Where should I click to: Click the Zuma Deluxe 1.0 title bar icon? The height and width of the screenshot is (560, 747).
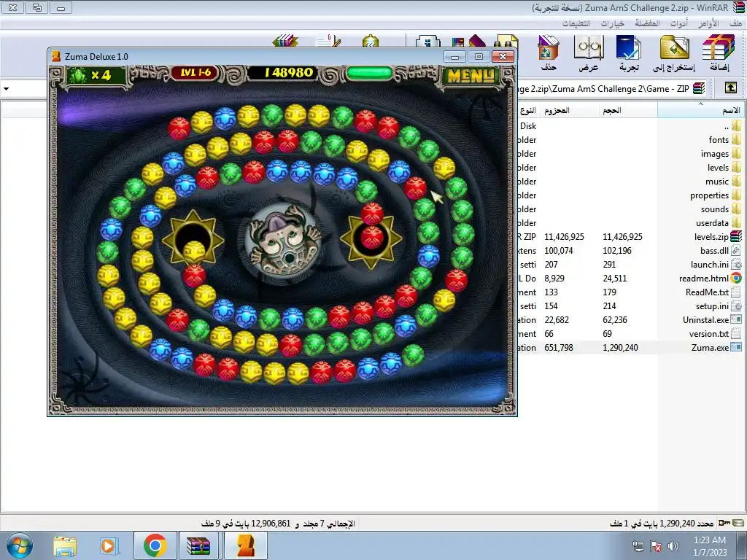pos(56,56)
